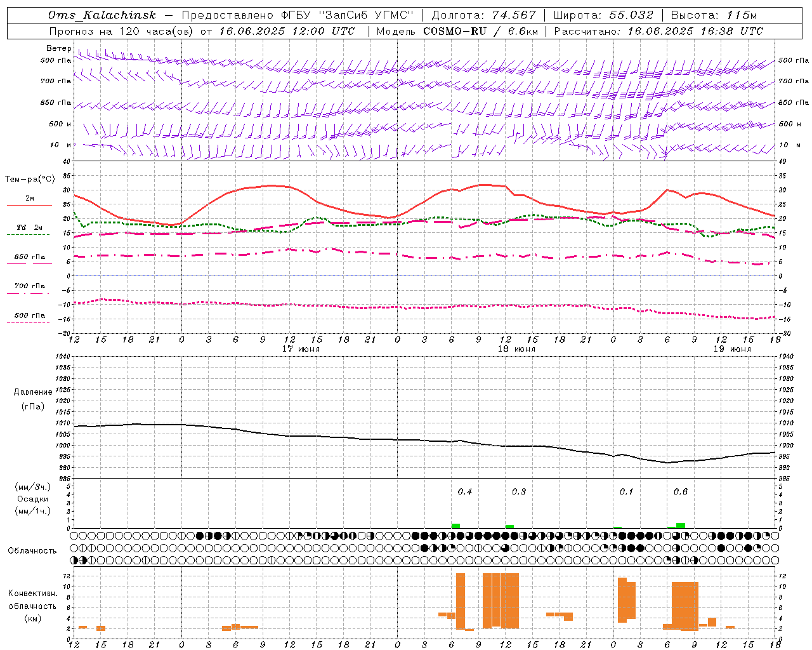Click the Осадки precipitation label
The width and height of the screenshot is (812, 650).
tap(33, 499)
